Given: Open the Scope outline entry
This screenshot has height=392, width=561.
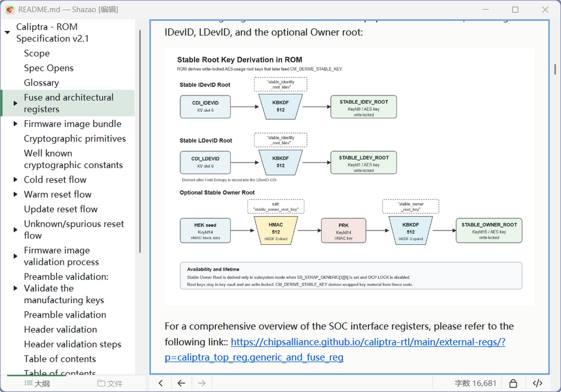Looking at the screenshot, I should (37, 53).
